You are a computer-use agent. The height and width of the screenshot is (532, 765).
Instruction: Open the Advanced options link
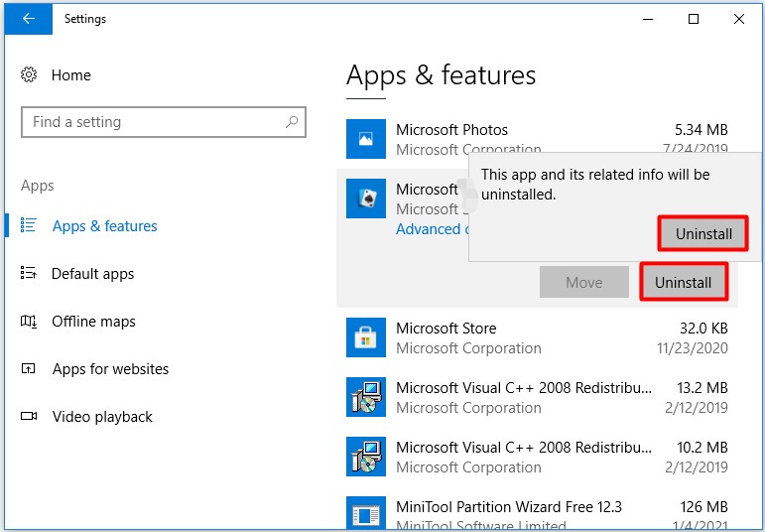(x=429, y=229)
